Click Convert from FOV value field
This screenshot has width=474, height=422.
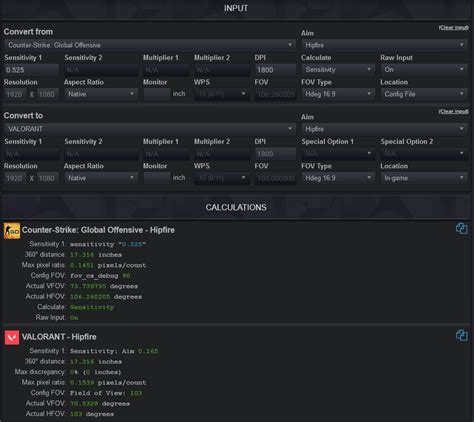click(275, 94)
